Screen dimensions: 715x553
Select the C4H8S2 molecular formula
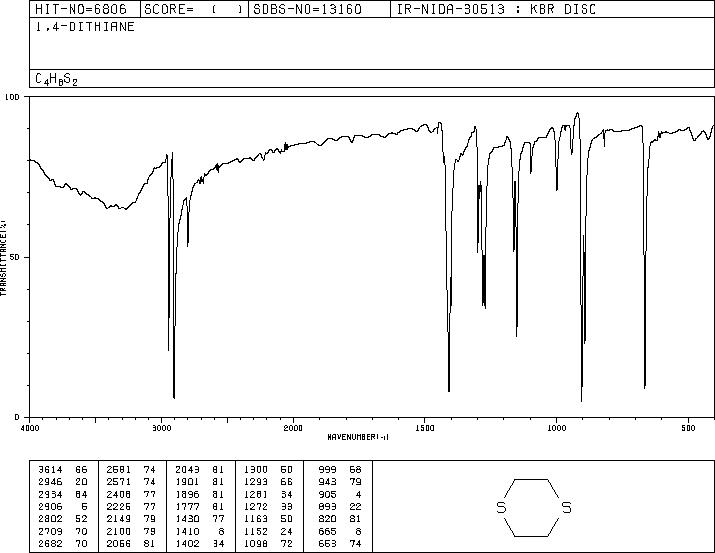point(57,79)
